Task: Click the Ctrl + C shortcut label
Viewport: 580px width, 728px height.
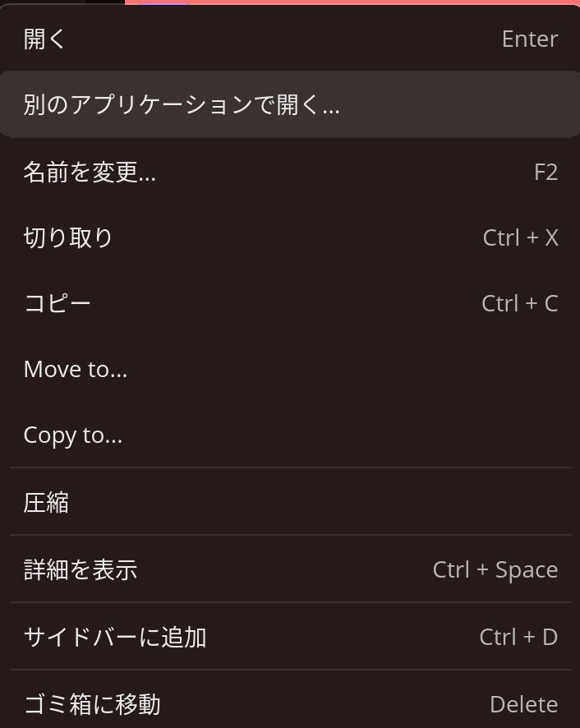Action: coord(519,303)
